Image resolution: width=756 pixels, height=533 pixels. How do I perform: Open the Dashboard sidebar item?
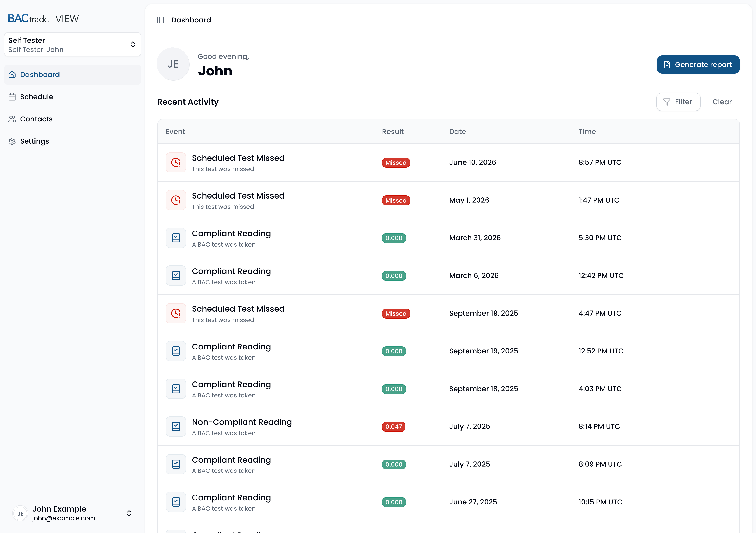point(72,74)
